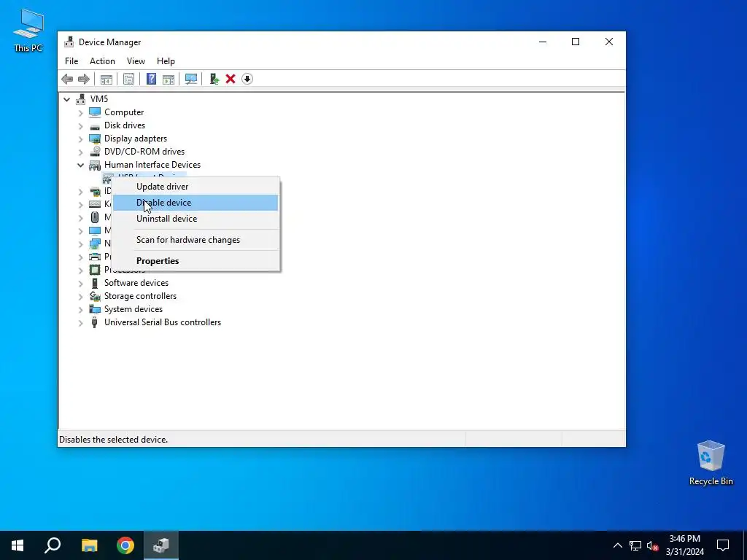The width and height of the screenshot is (747, 560).
Task: Open the Action menu
Action: tap(102, 61)
